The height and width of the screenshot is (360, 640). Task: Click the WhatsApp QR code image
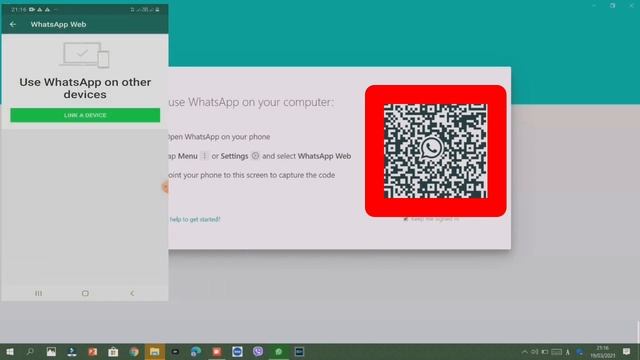[436, 151]
